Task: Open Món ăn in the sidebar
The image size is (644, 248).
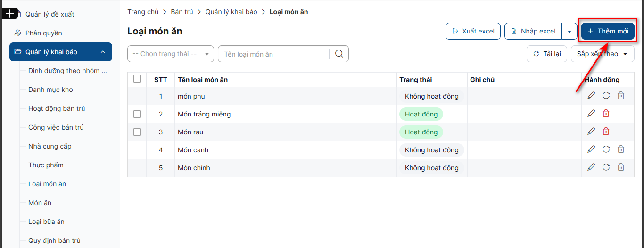Action: 40,203
